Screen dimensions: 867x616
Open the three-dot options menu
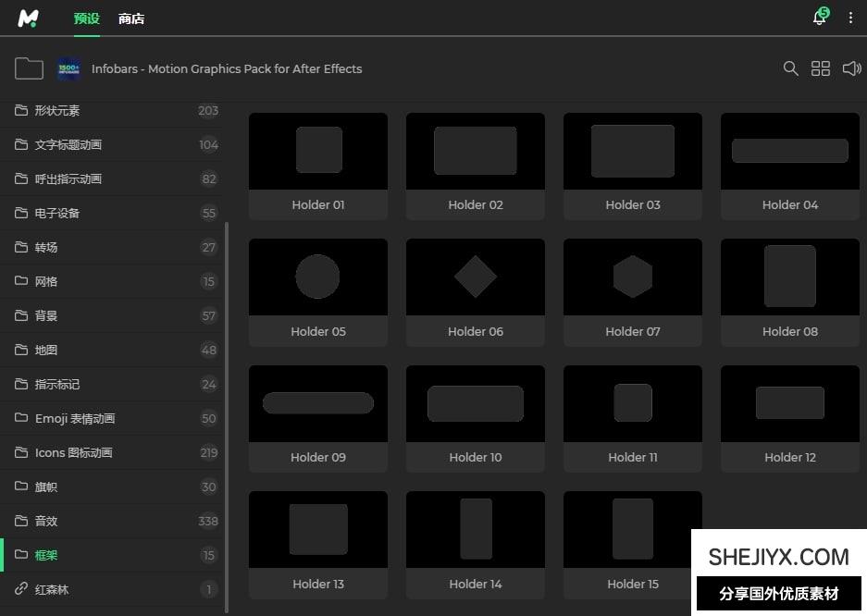click(850, 18)
